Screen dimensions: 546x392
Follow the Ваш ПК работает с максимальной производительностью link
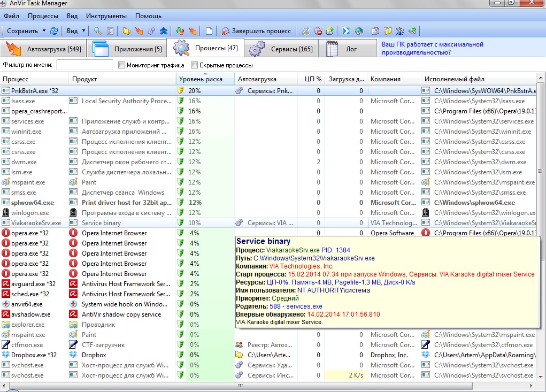coord(433,48)
